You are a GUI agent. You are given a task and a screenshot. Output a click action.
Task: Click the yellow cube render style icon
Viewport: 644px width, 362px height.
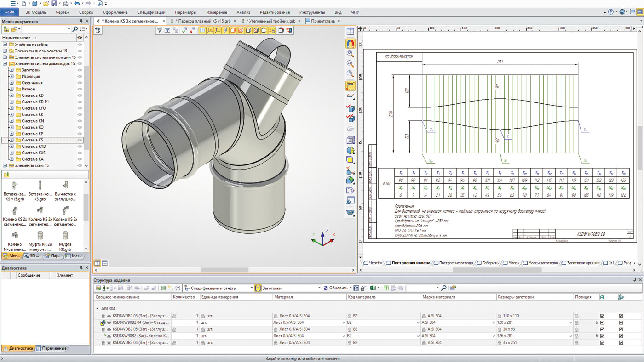click(x=350, y=160)
